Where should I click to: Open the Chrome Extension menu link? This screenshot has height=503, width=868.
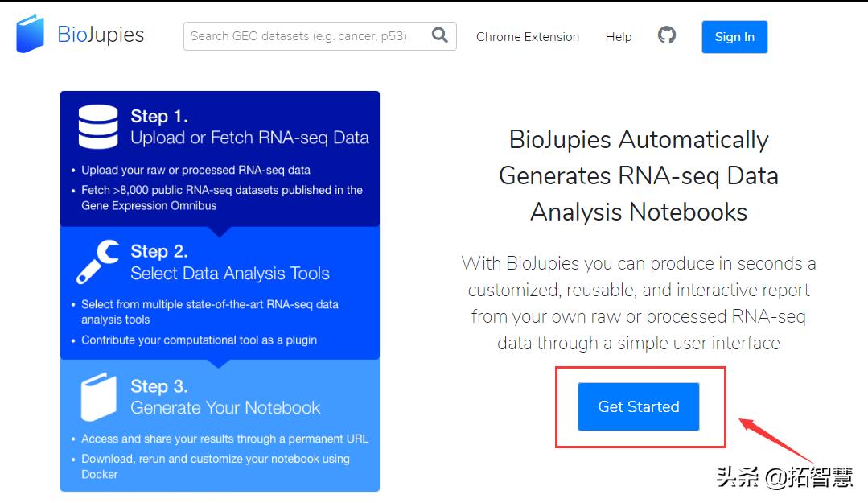pyautogui.click(x=527, y=37)
